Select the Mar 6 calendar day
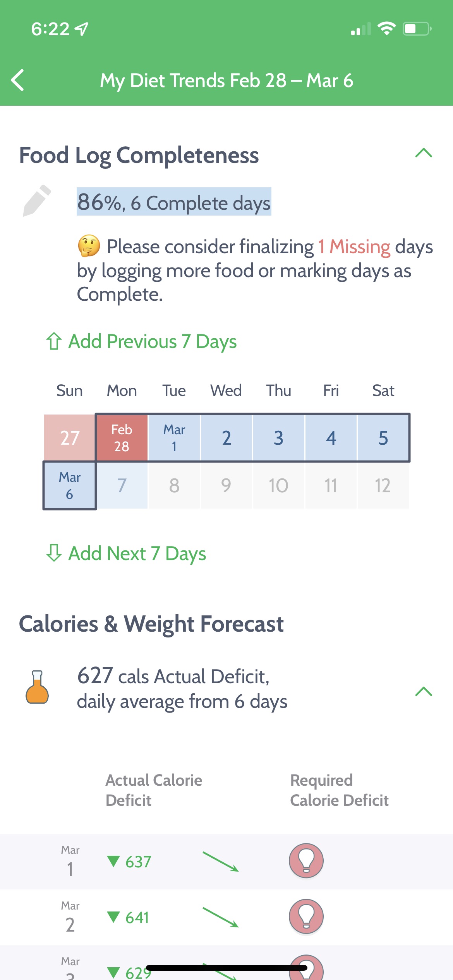This screenshot has width=453, height=980. pos(70,485)
